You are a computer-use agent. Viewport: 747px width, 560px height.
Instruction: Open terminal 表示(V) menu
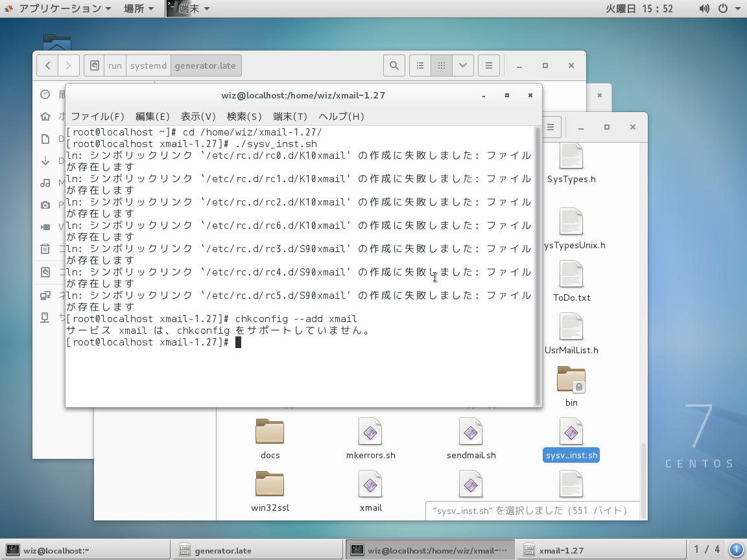point(198,116)
